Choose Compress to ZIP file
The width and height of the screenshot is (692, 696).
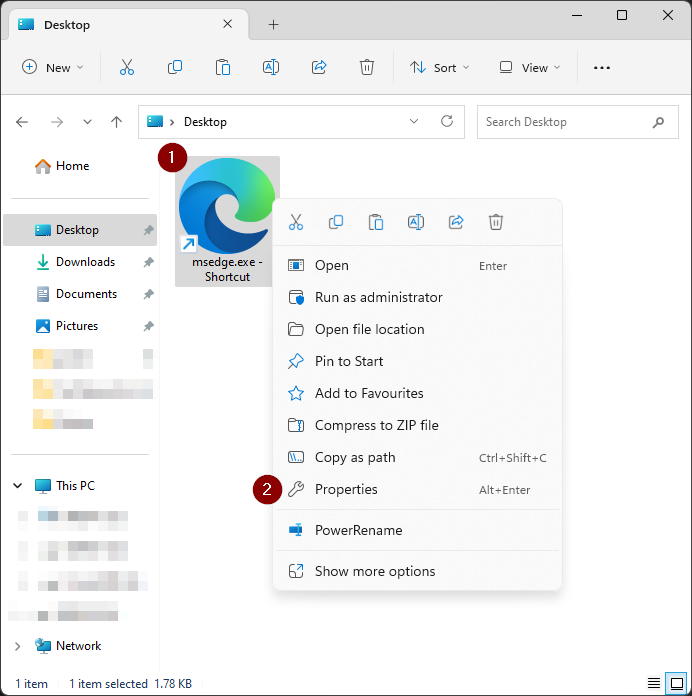point(417,425)
